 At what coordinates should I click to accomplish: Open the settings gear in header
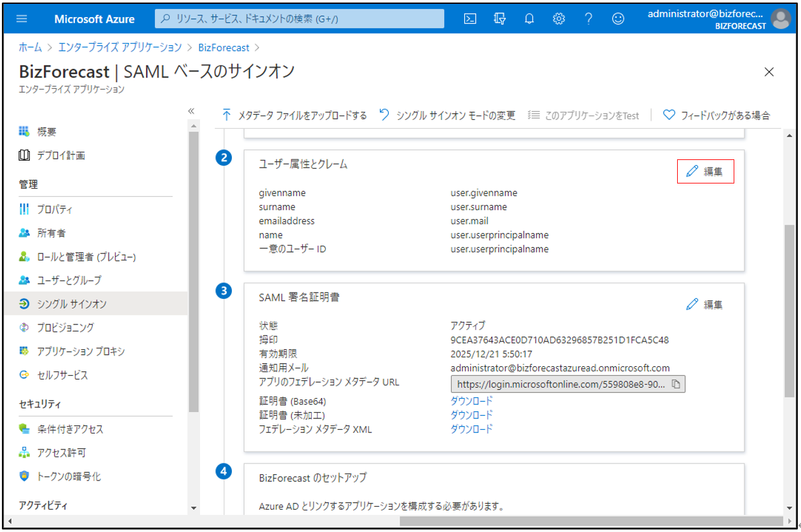tap(559, 18)
